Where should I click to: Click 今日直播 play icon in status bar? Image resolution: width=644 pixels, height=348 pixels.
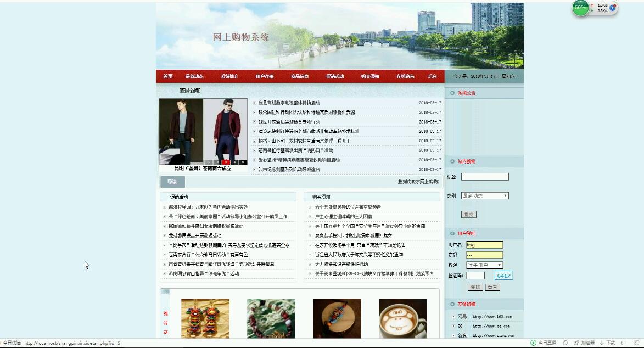click(x=533, y=343)
